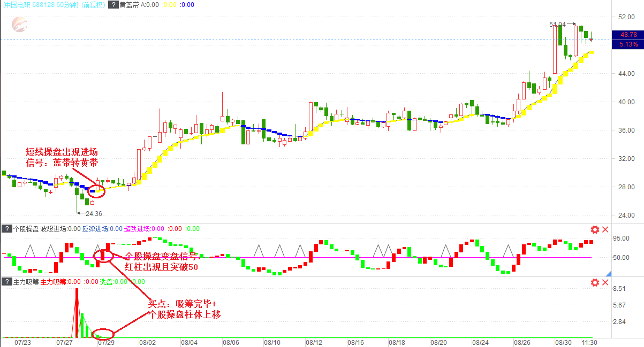The width and height of the screenshot is (644, 347).
Task: Click 超跌进场:0.00 readout
Action: point(143,229)
